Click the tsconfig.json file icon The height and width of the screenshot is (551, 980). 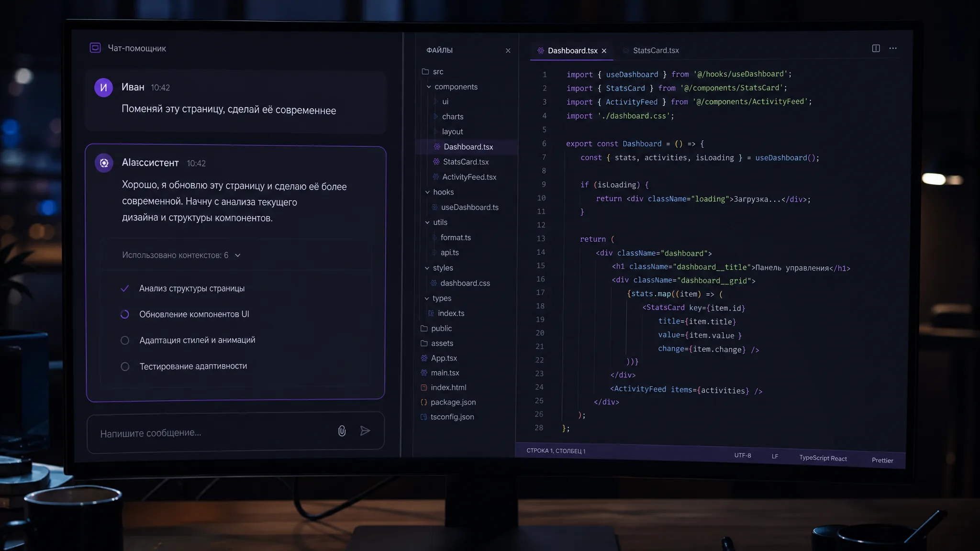point(423,417)
